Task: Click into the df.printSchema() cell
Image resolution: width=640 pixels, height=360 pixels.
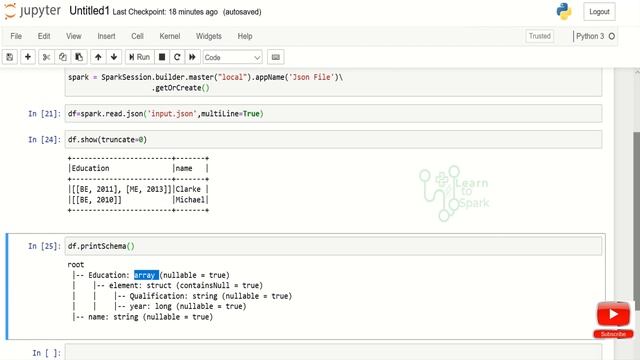Action: point(333,246)
